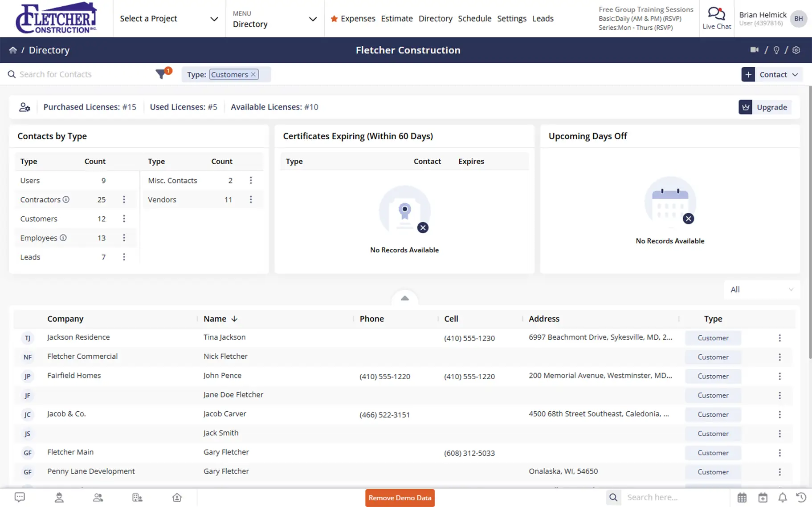This screenshot has width=812, height=507.
Task: Open the All filter dropdown
Action: pyautogui.click(x=762, y=289)
